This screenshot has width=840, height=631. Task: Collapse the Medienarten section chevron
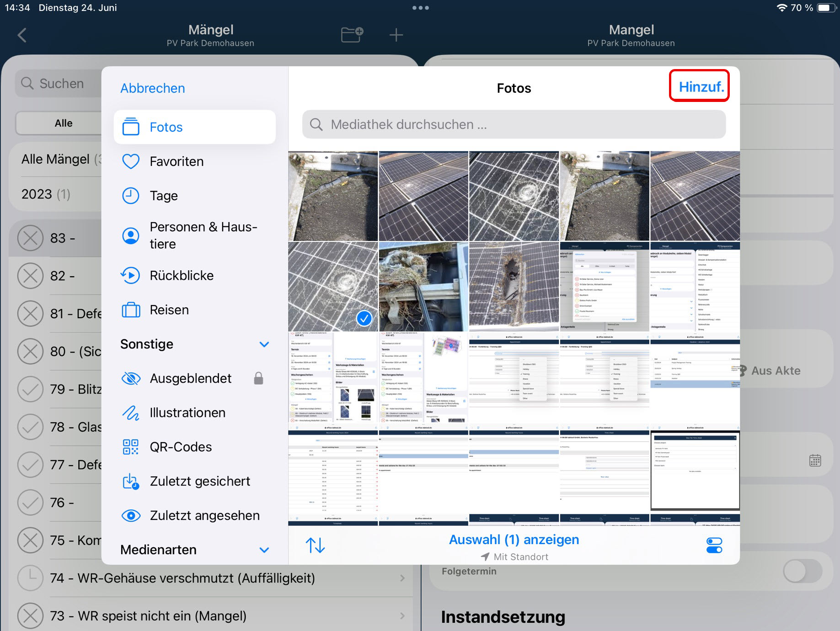pos(264,550)
